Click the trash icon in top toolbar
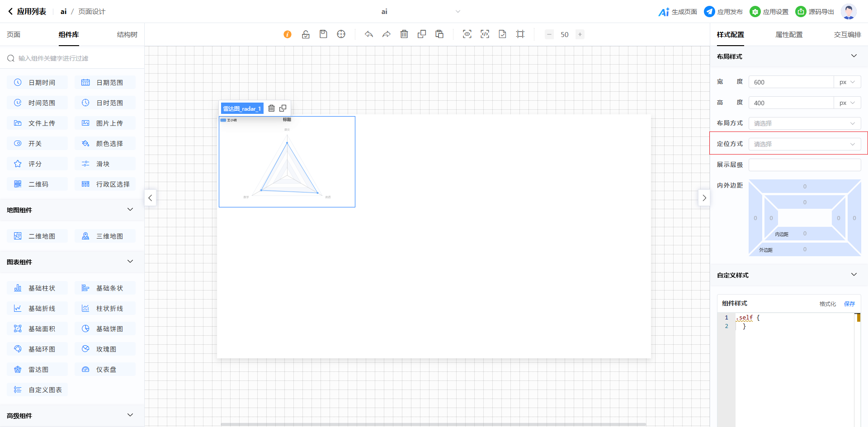The image size is (868, 427). coord(404,34)
